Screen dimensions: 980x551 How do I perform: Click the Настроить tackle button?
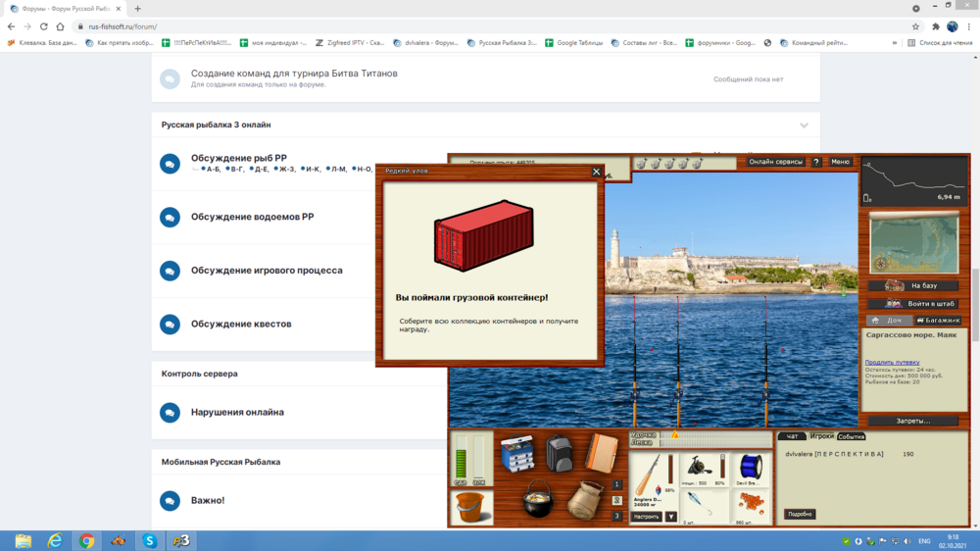pos(646,517)
